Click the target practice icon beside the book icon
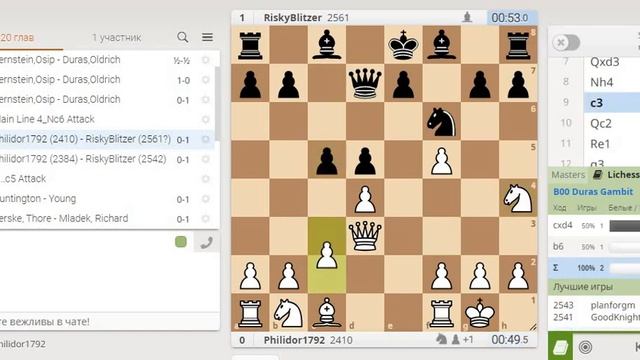 [x=585, y=347]
